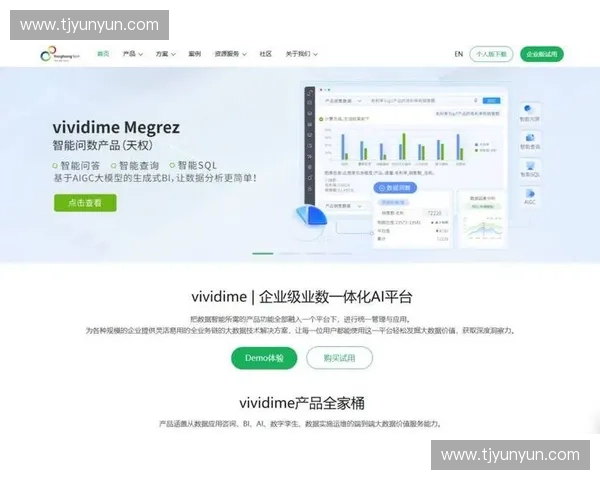Click the Demo体验 button

point(264,358)
